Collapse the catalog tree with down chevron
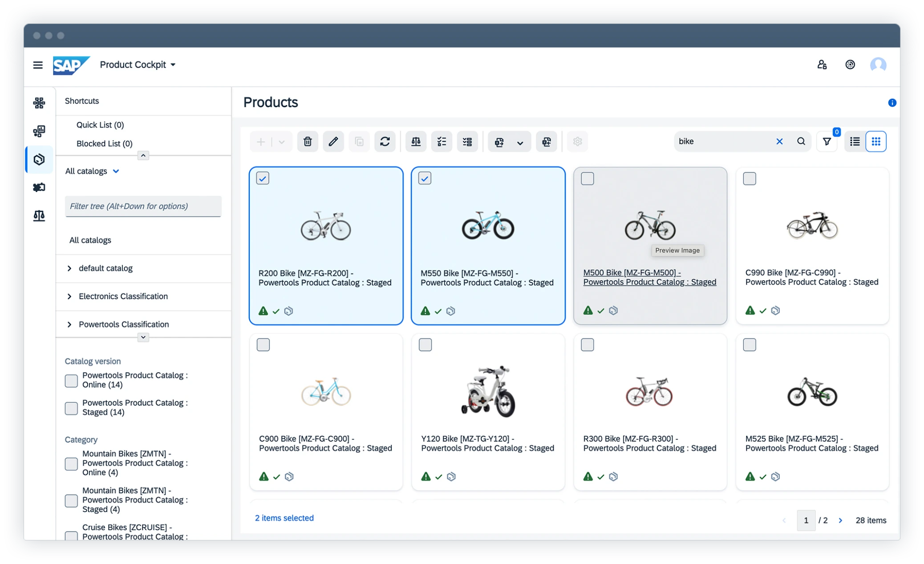 coord(143,337)
